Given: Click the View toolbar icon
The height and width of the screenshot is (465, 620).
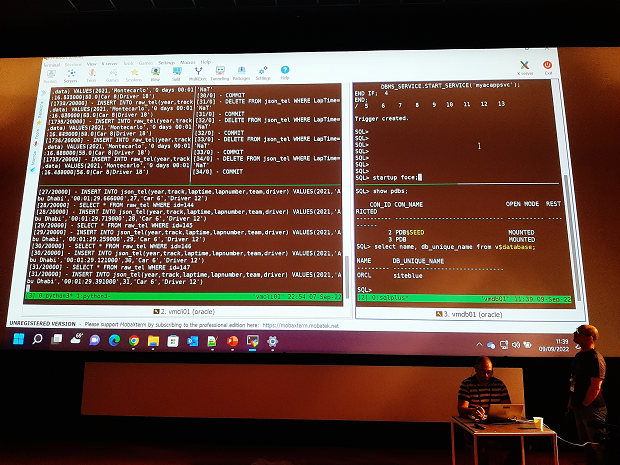Looking at the screenshot, I should [x=155, y=74].
